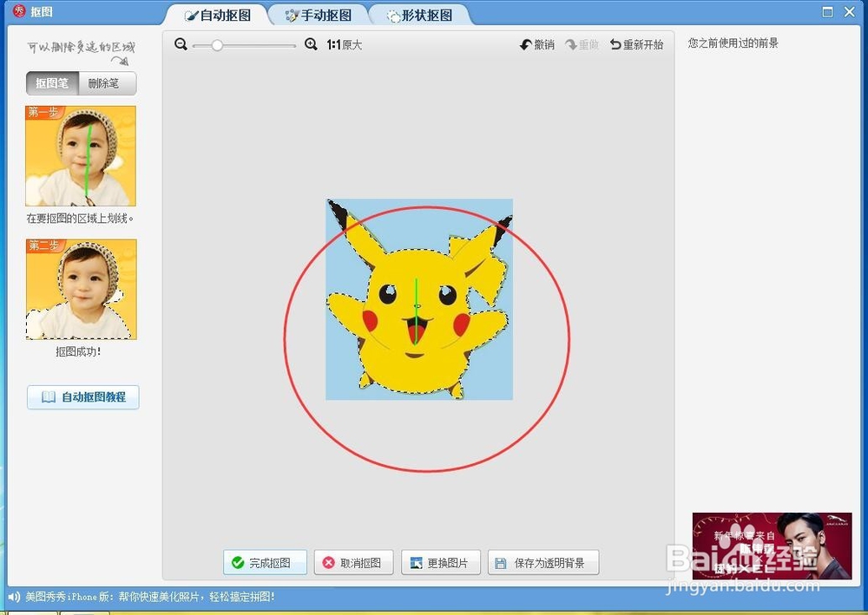This screenshot has width=868, height=615.
Task: Click 保存为透明背景 button
Action: (x=543, y=562)
